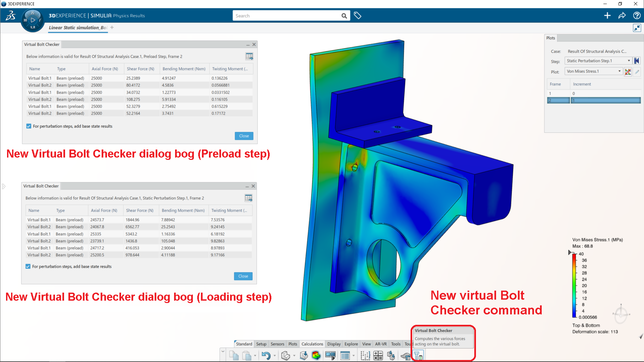Viewport: 644px width, 362px height.
Task: Click the Von Mises color legend bar
Action: coord(574,286)
